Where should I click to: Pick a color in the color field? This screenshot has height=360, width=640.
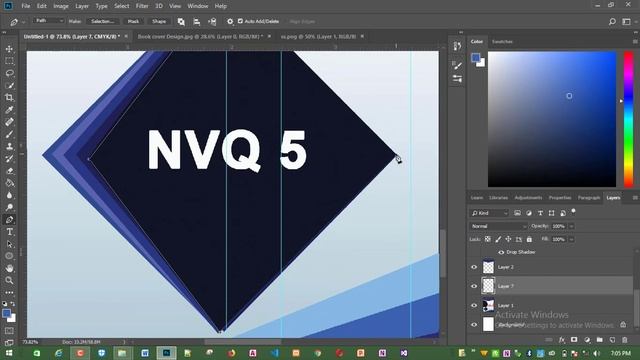click(x=552, y=119)
